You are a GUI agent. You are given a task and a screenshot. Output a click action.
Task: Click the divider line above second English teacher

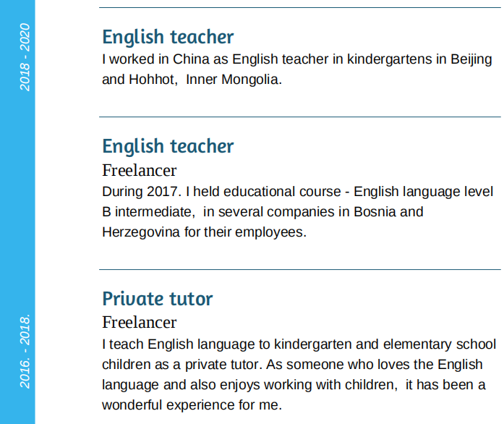click(299, 117)
